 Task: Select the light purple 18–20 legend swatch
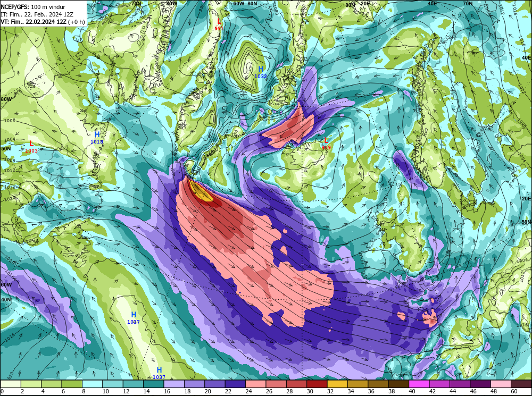194,384
